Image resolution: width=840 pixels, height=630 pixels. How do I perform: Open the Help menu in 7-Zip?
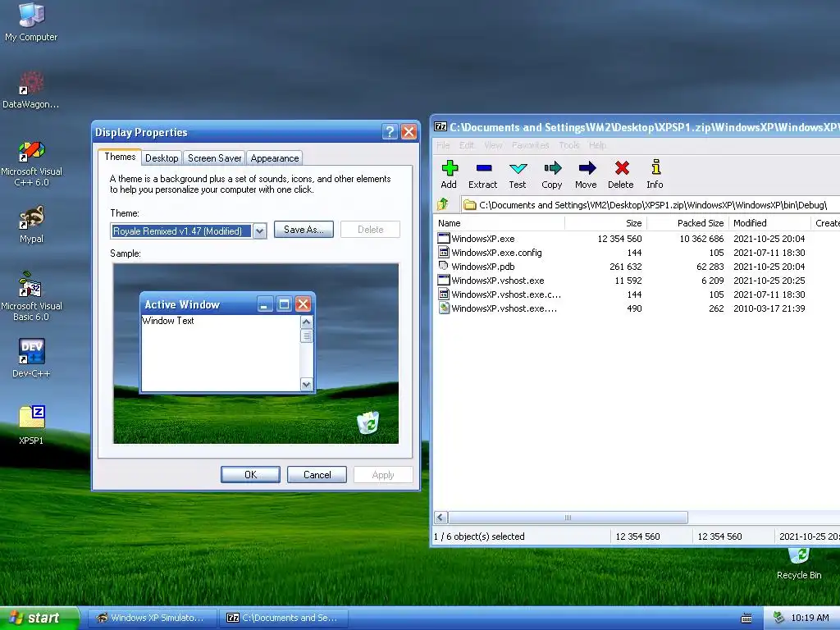pyautogui.click(x=597, y=145)
